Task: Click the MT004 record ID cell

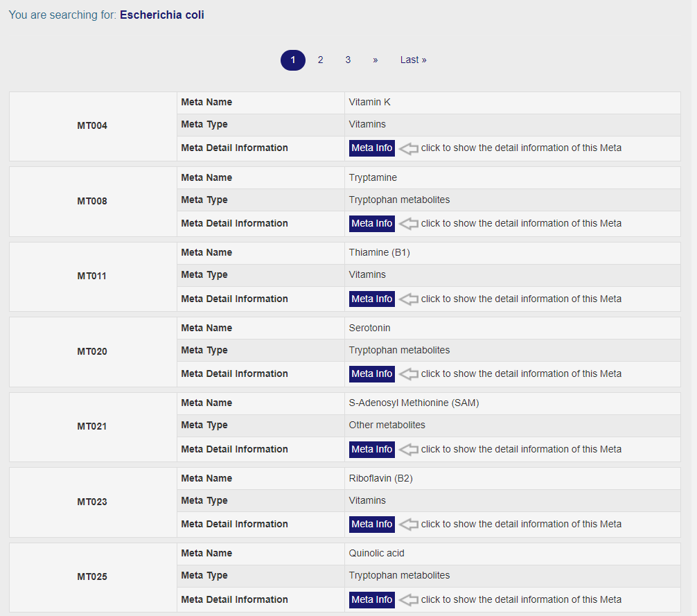Action: point(92,126)
